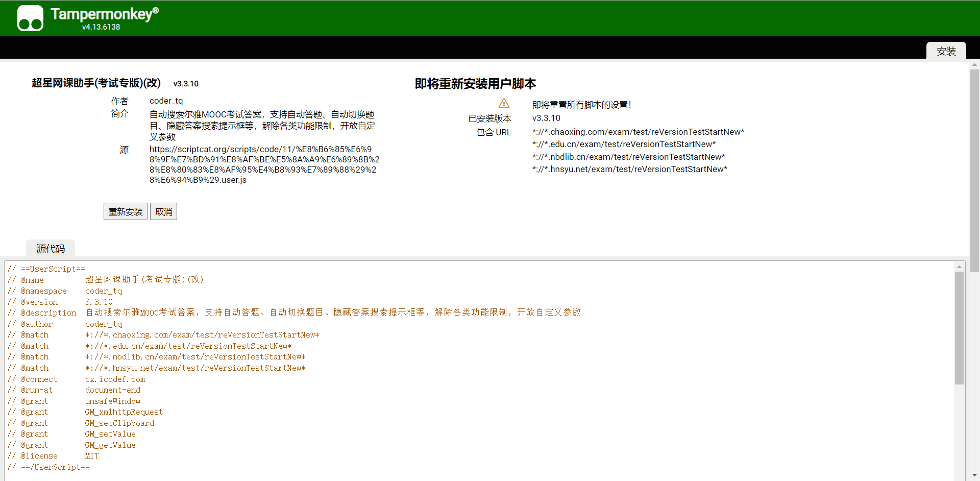This screenshot has height=481, width=980.
Task: Click the @grant GM_getValue code line
Action: point(71,445)
